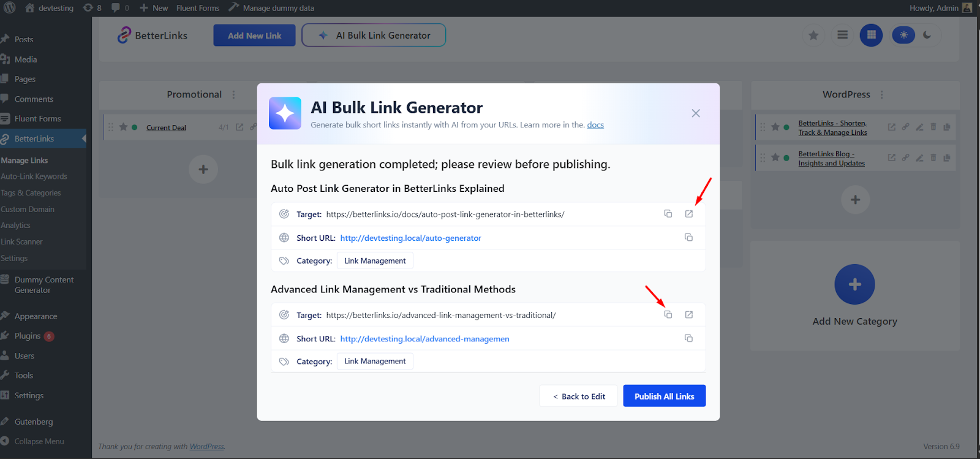
Task: Enable light mode sun toggle
Action: coord(903,35)
